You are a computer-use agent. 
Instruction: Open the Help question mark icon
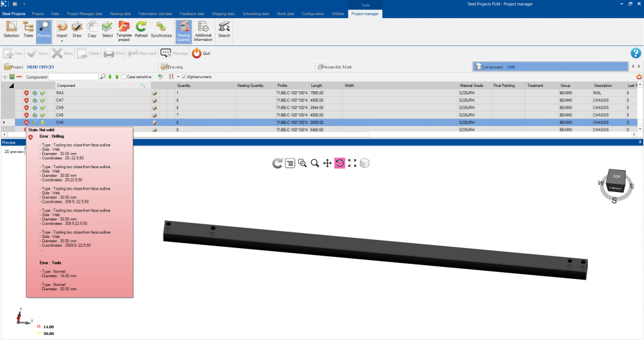click(635, 53)
